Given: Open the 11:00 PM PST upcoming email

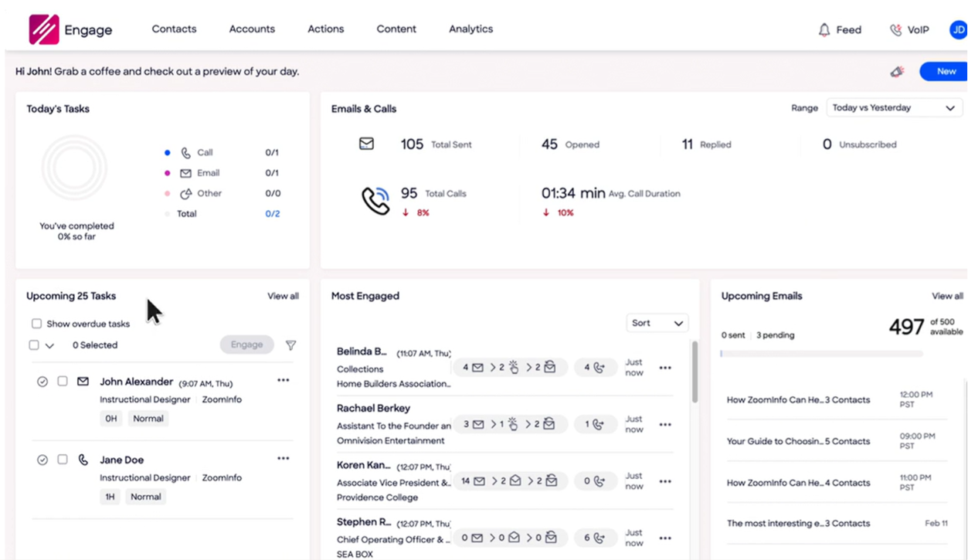Looking at the screenshot, I should (837, 483).
